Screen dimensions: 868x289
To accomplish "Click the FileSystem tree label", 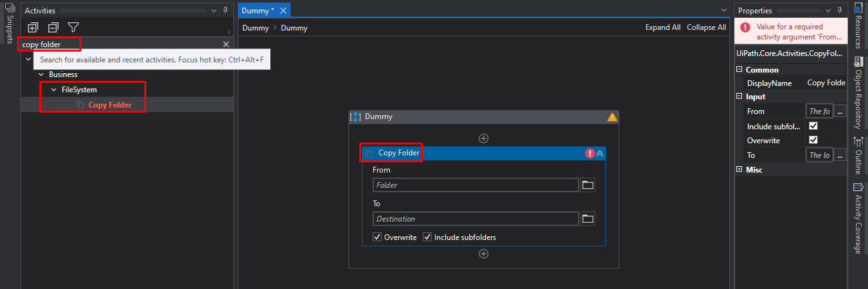I will (x=79, y=90).
